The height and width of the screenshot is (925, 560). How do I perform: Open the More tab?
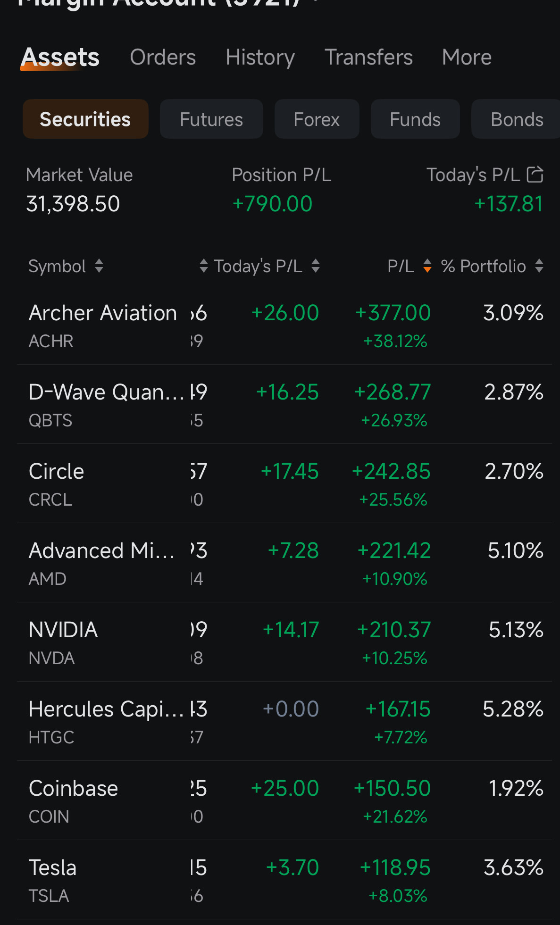(467, 58)
